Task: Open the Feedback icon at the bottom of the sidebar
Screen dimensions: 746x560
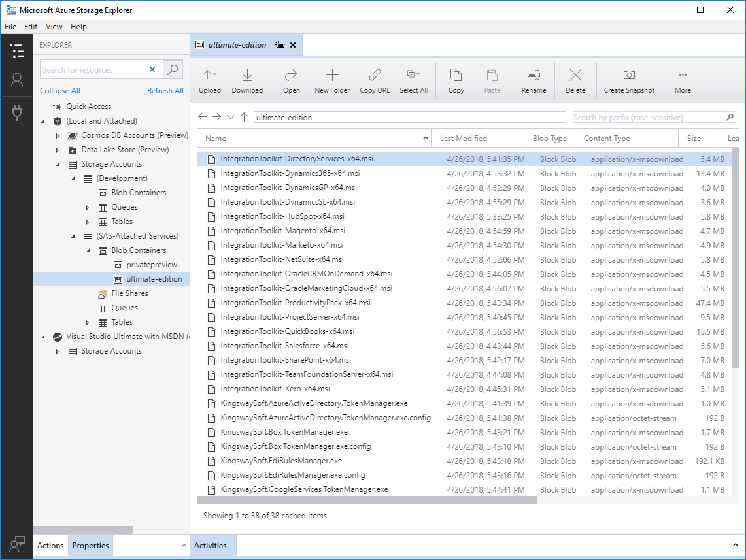Action: pos(17,544)
